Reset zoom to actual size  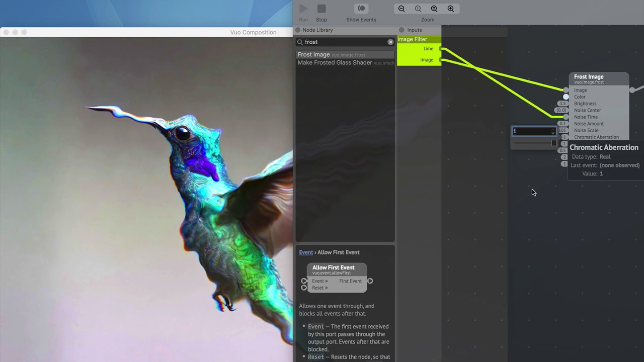[x=418, y=9]
